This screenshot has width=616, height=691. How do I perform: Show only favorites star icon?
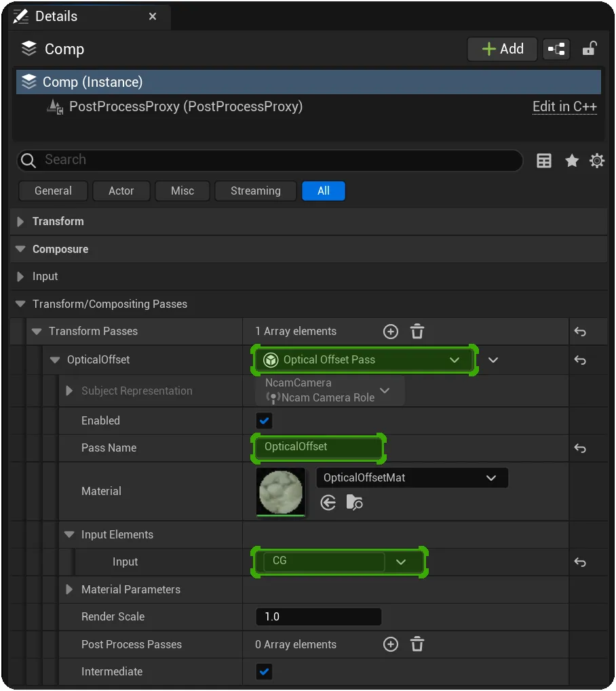(x=572, y=161)
